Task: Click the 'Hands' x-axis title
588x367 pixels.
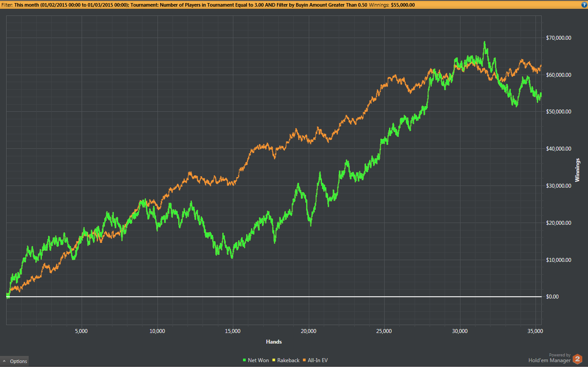Action: [274, 342]
